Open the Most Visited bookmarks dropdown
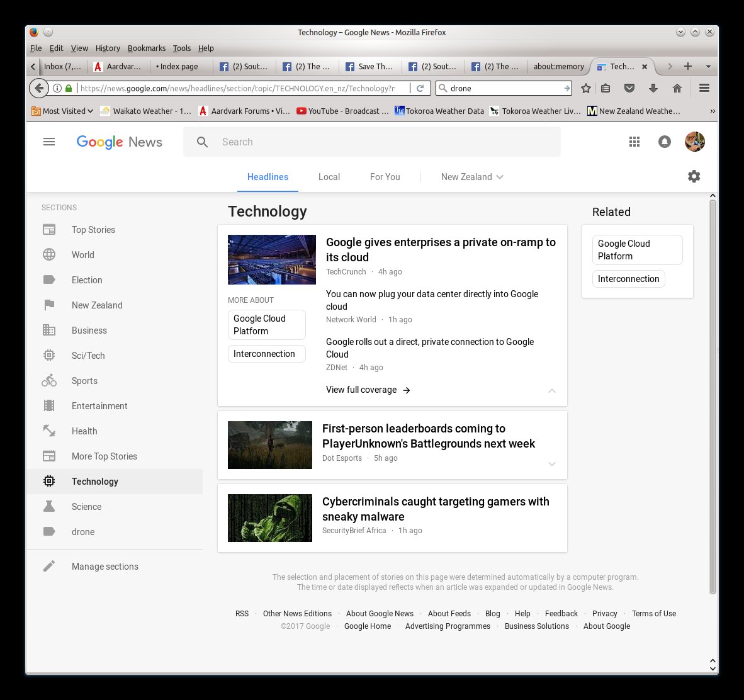744x700 pixels. [x=63, y=111]
